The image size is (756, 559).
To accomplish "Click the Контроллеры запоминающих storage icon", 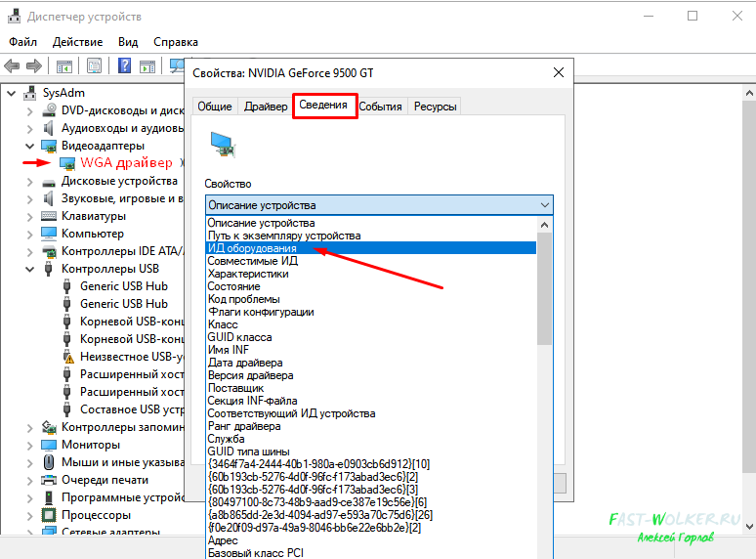I will coord(49,427).
